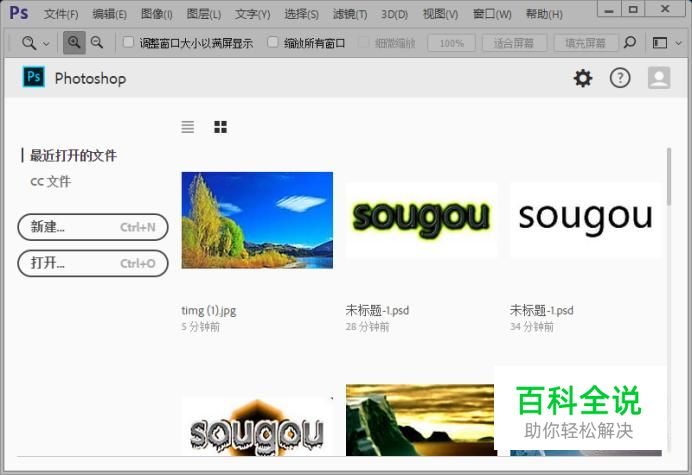Click the 适合屏幕 button
692x475 pixels.
[514, 43]
